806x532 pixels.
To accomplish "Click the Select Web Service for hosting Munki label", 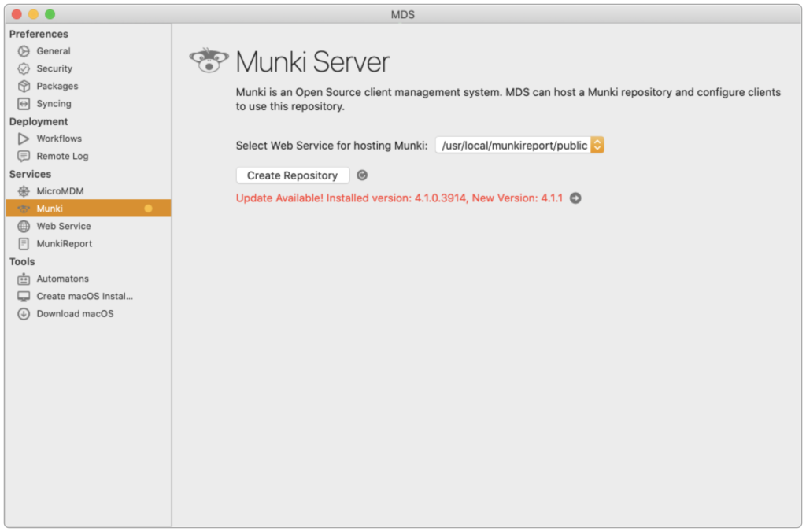I will pyautogui.click(x=331, y=146).
